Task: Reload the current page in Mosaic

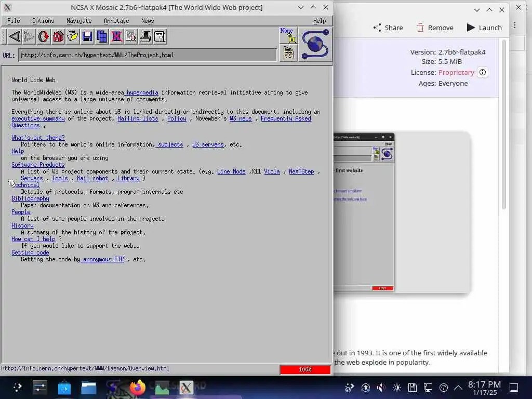Action: pyautogui.click(x=44, y=36)
